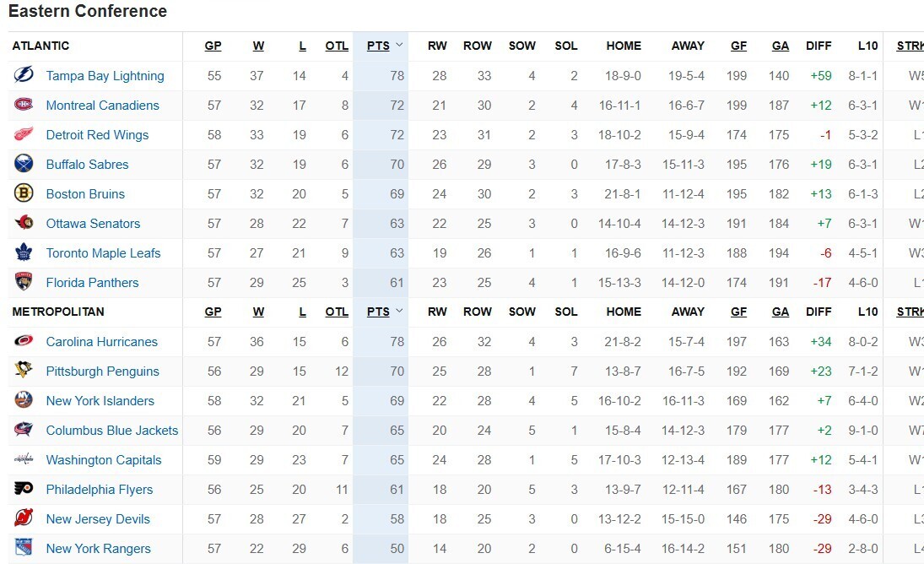Click the Montreal Canadiens logo icon

tap(24, 105)
